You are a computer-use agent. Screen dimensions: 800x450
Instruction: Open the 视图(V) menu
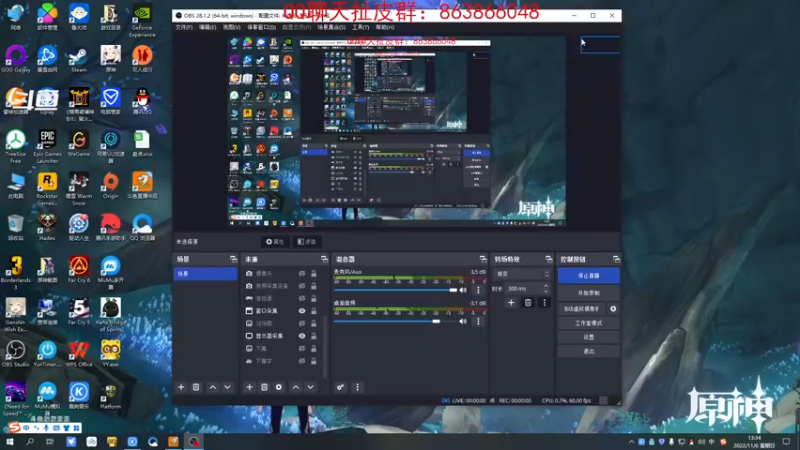tap(231, 27)
